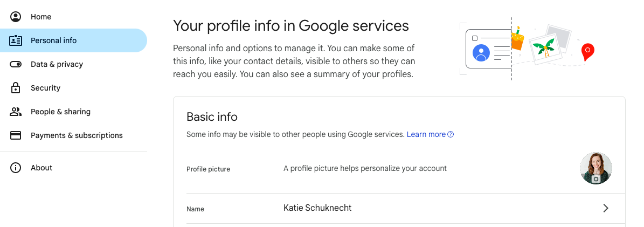644x227 pixels.
Task: Open Payments & subscriptions page
Action: [x=77, y=135]
